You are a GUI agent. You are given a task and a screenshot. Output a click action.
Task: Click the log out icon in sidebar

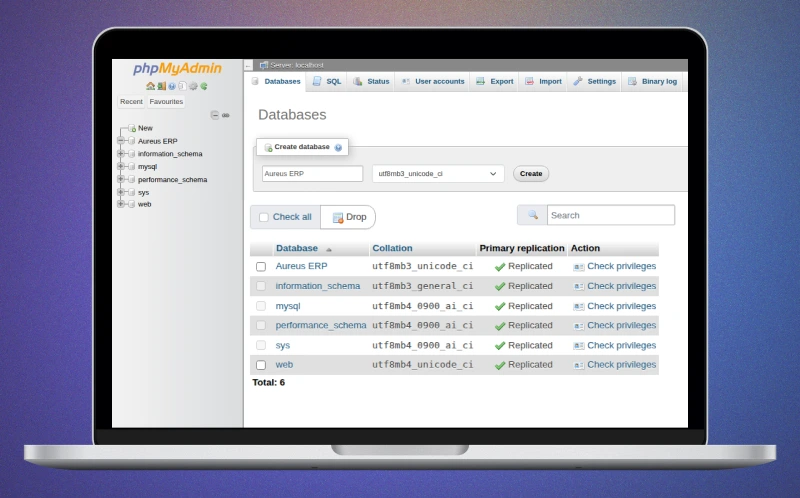pos(161,86)
